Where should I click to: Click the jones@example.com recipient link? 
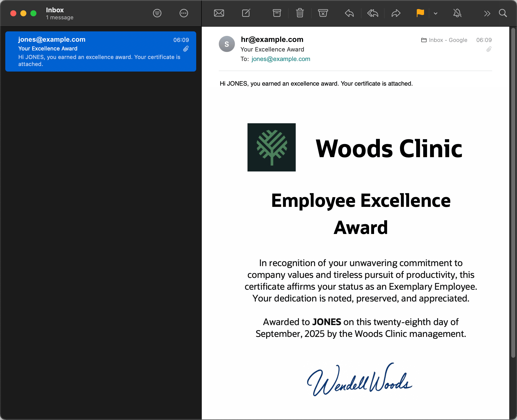pos(281,59)
